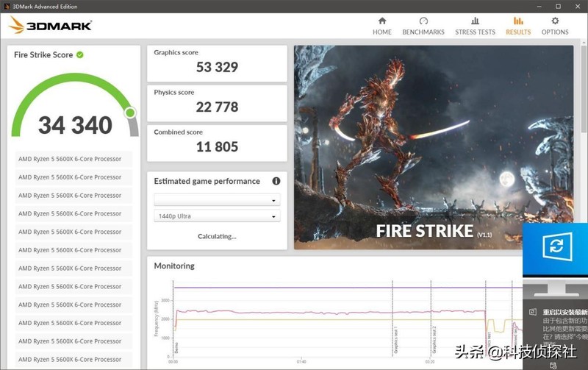Viewport: 588px width, 370px height.
Task: Click the Physics score panel
Action: [x=217, y=102]
